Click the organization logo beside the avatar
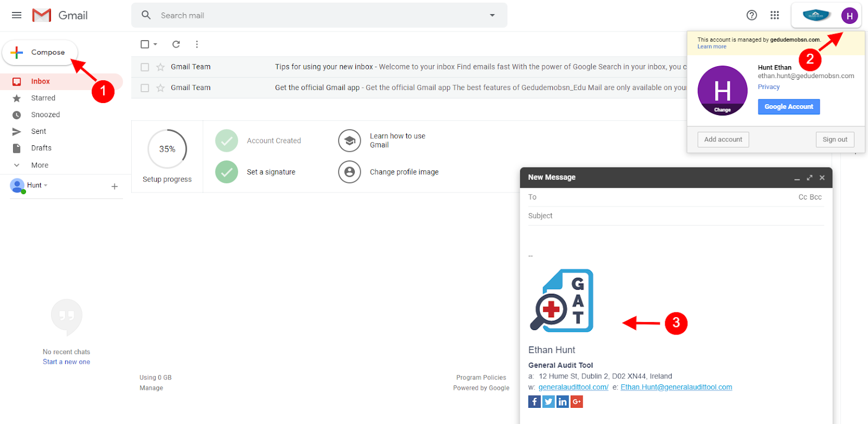 click(816, 15)
